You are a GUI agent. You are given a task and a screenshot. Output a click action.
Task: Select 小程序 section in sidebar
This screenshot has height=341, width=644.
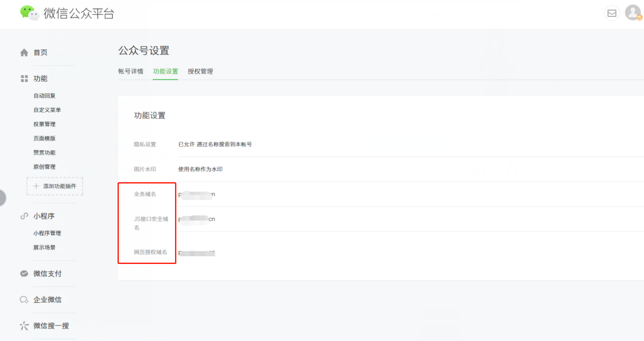(x=44, y=216)
